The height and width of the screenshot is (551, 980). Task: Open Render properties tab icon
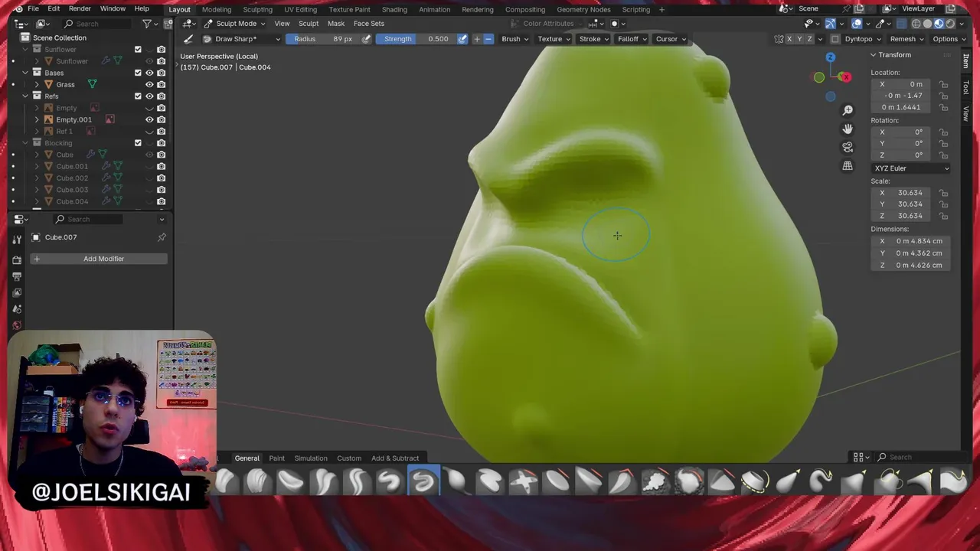coord(17,260)
